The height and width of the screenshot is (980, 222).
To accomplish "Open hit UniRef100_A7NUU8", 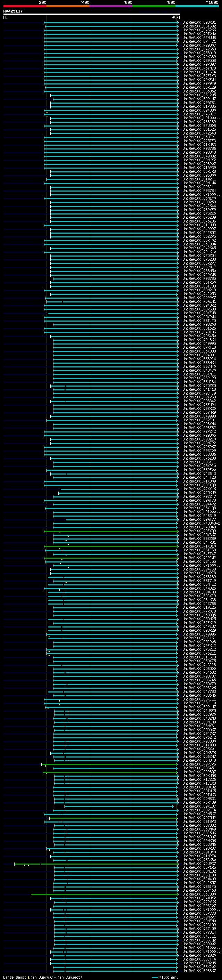I will tap(199, 38).
